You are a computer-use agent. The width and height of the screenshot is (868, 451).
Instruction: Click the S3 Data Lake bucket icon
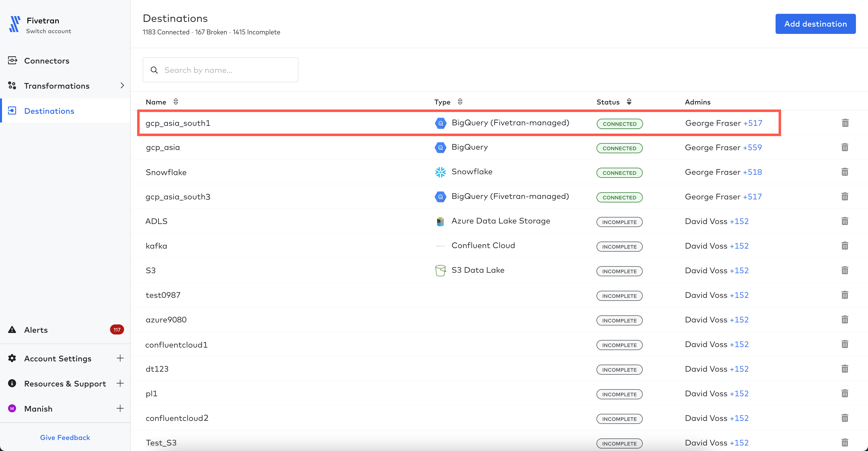pyautogui.click(x=440, y=270)
